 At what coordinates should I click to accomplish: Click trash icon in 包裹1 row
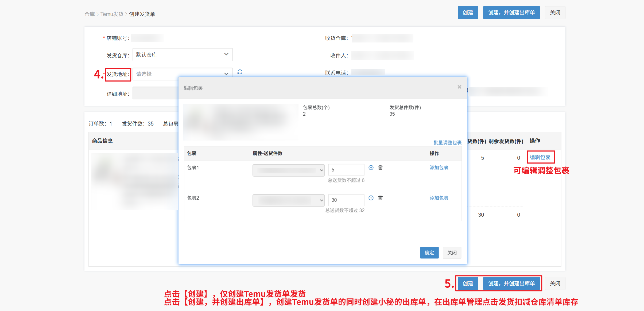click(380, 168)
